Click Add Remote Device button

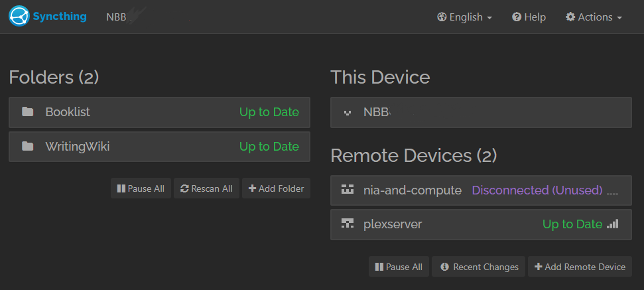pyautogui.click(x=580, y=267)
